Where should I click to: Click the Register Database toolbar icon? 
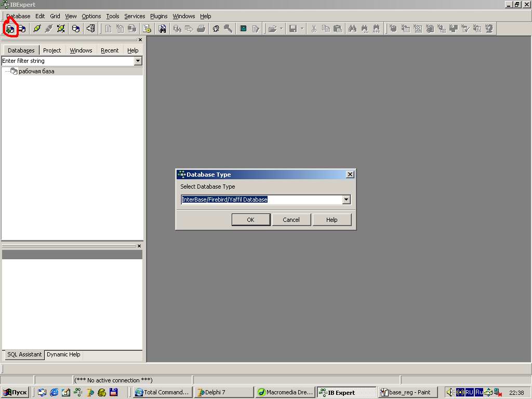[x=10, y=29]
